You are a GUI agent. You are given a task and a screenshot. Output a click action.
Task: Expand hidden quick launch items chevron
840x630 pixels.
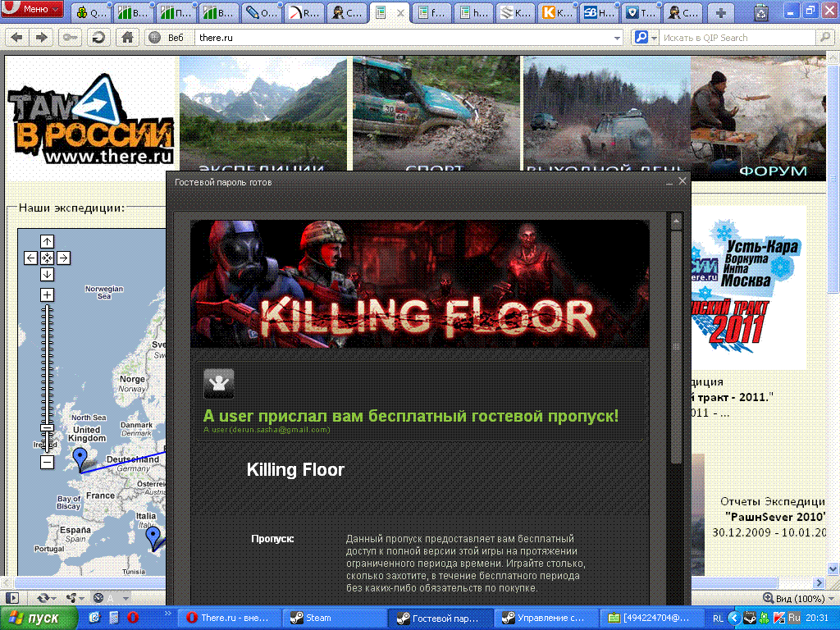click(x=167, y=613)
